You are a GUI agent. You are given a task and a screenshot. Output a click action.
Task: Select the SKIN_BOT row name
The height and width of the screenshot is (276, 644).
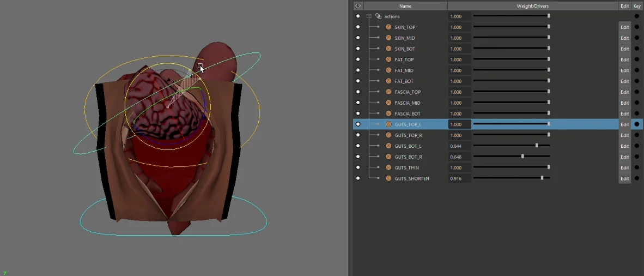point(405,49)
